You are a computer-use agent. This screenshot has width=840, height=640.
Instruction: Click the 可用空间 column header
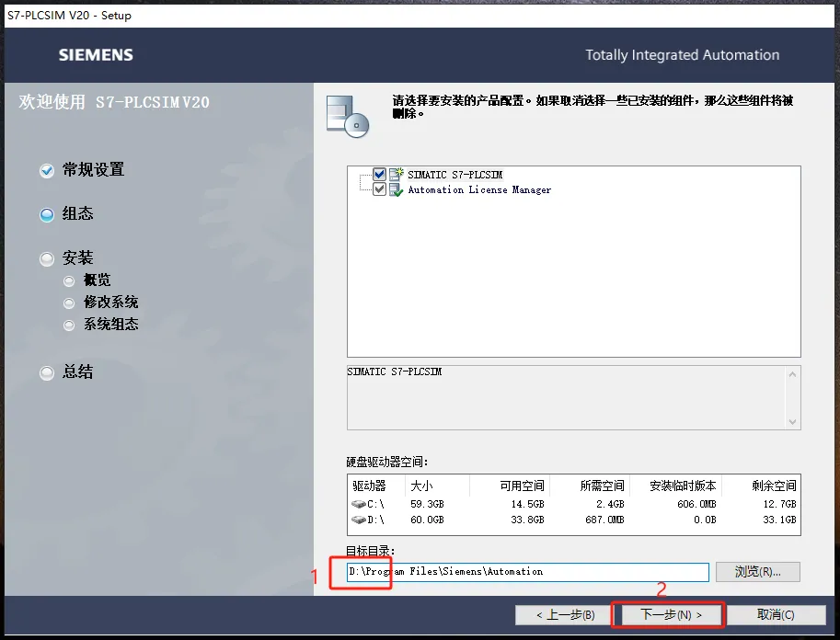pos(522,486)
